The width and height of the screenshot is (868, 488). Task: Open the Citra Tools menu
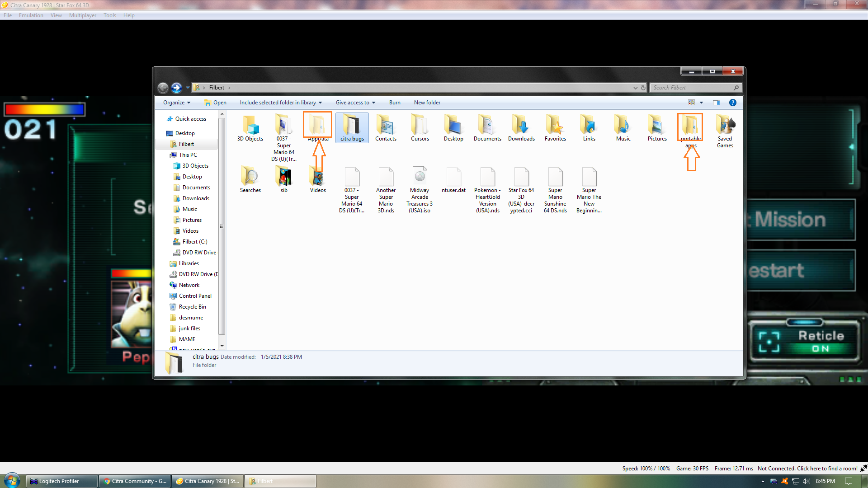coord(110,15)
